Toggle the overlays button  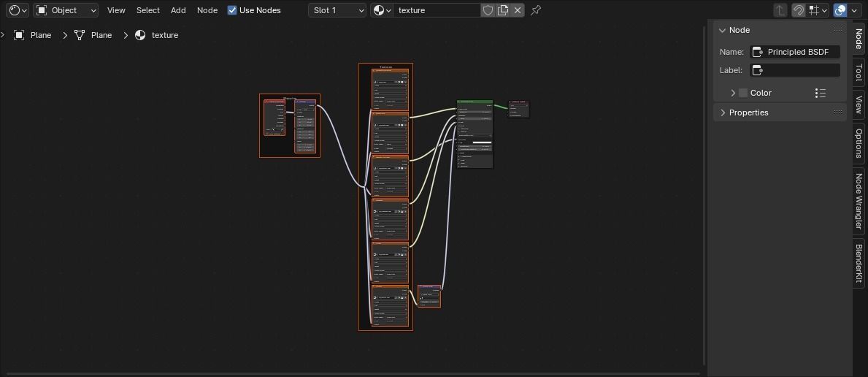coord(840,10)
